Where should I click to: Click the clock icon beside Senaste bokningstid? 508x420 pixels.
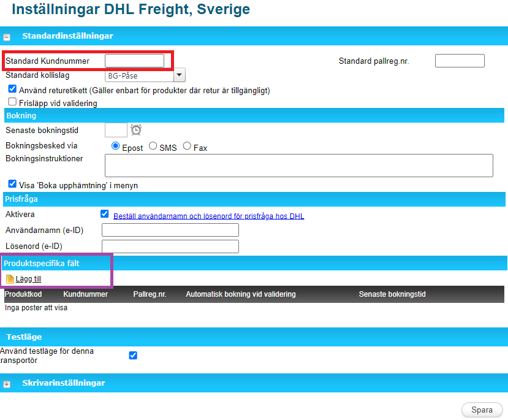coord(136,130)
